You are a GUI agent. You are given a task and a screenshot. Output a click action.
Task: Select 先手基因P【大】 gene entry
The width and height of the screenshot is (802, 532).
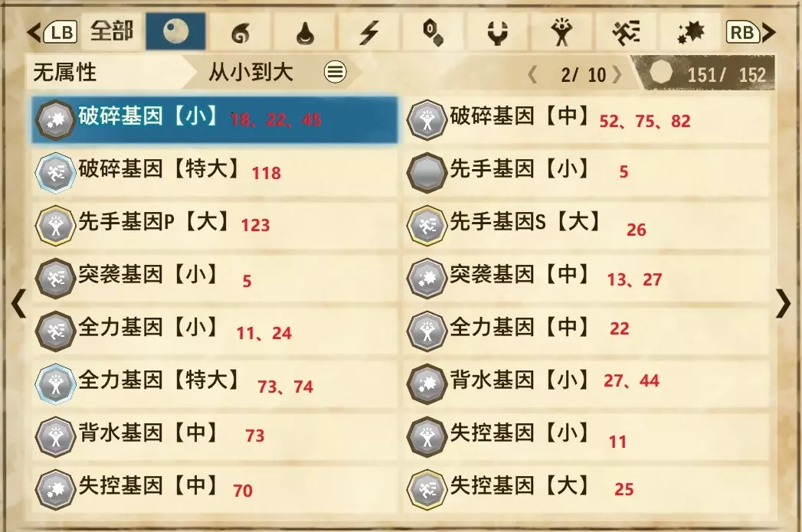(214, 225)
